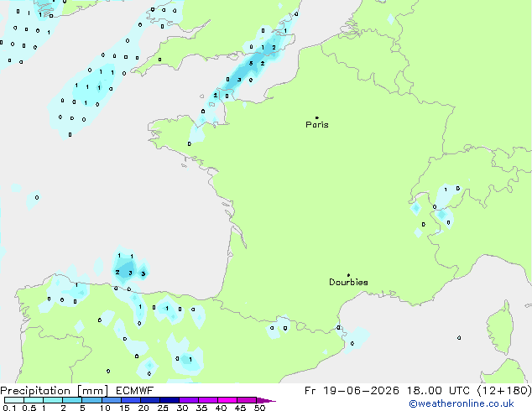This screenshot has width=532, height=411.
Task: Pick the purple legend swatch between 30 and 35
Action: [x=189, y=400]
